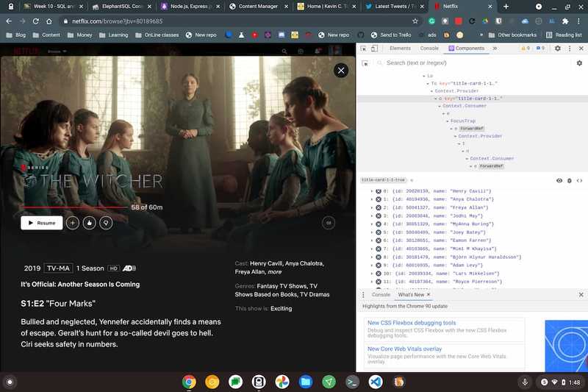
Task: Toggle trailer audio mute button
Action: [x=329, y=223]
